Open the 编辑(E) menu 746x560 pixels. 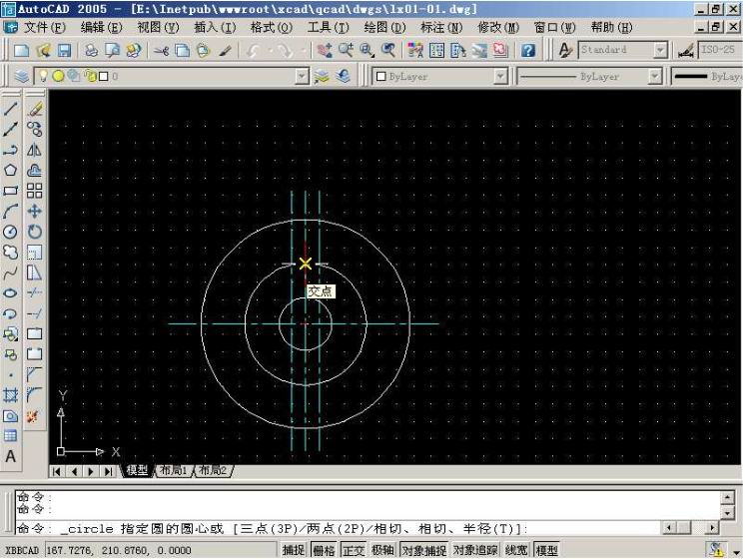pos(101,28)
